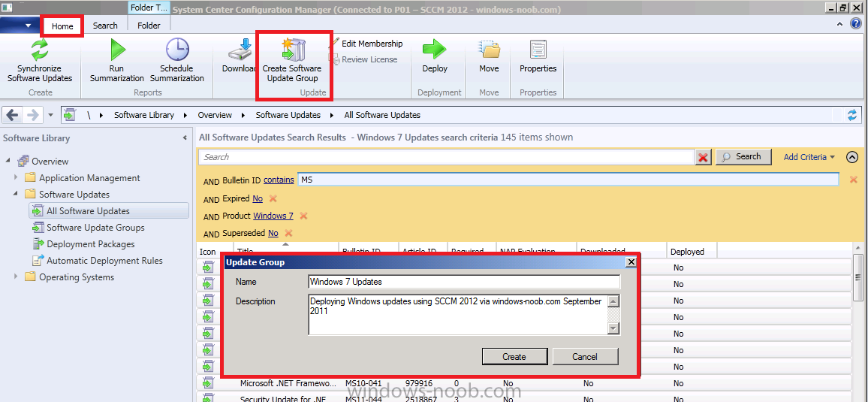Click the Bulletin ID value field
This screenshot has height=402, width=868.
568,180
